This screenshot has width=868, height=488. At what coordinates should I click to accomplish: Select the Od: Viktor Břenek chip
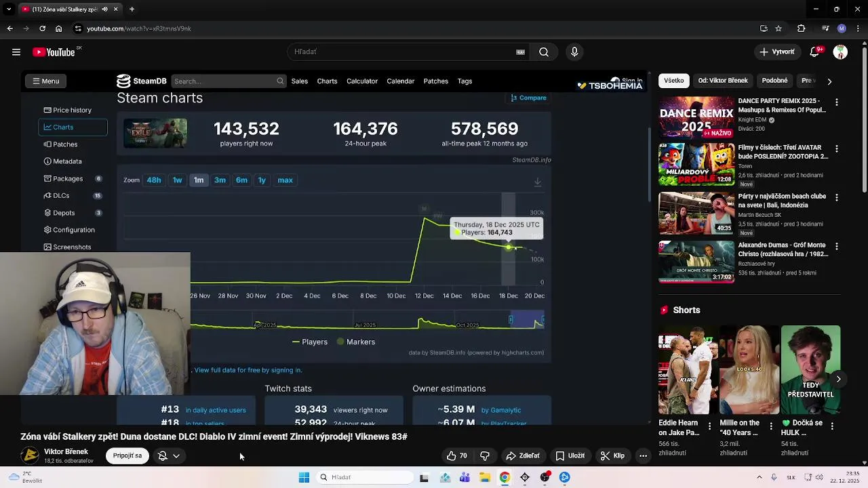(723, 81)
